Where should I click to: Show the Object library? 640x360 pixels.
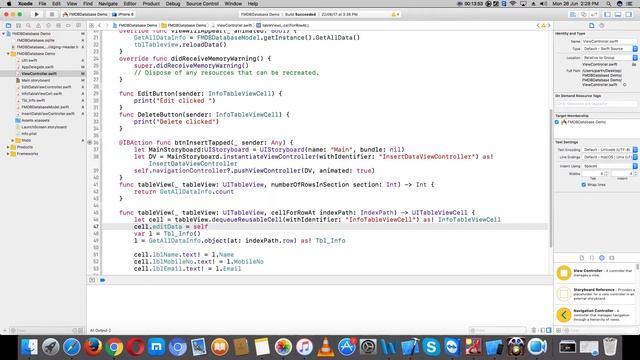(x=602, y=258)
